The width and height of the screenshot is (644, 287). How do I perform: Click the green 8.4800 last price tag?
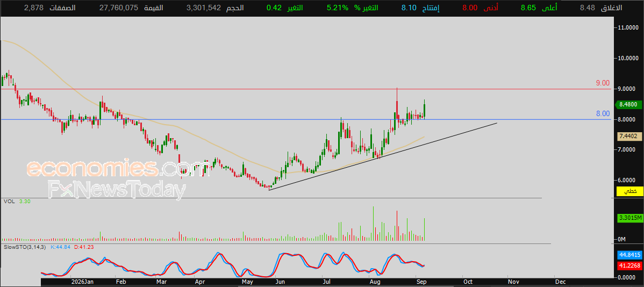click(629, 104)
